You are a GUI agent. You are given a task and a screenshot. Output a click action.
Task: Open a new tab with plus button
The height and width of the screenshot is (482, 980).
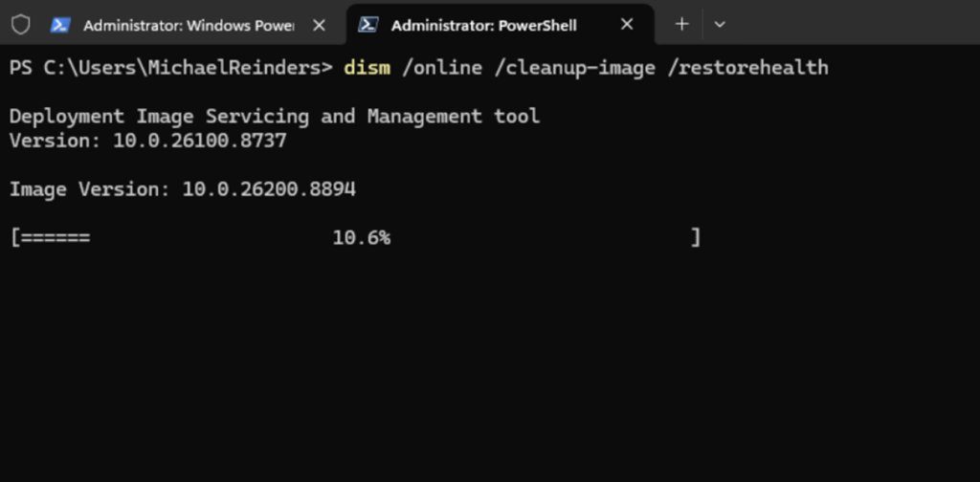(x=681, y=24)
